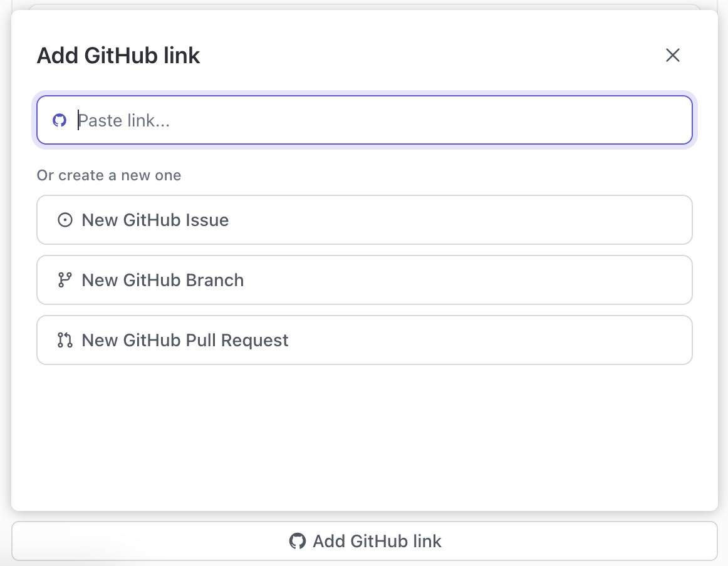
Task: Click the "Add GitHub link" text below the dialog
Action: [x=377, y=541]
